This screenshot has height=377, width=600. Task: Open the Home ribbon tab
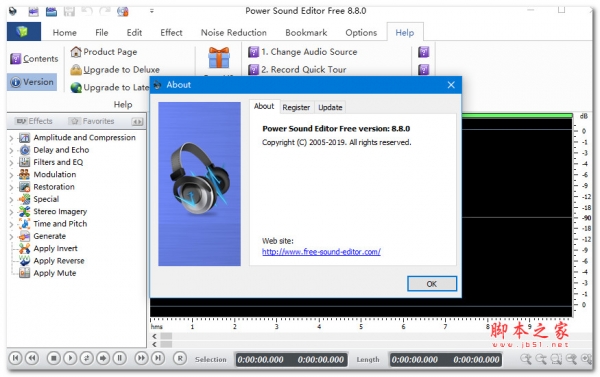(x=65, y=33)
